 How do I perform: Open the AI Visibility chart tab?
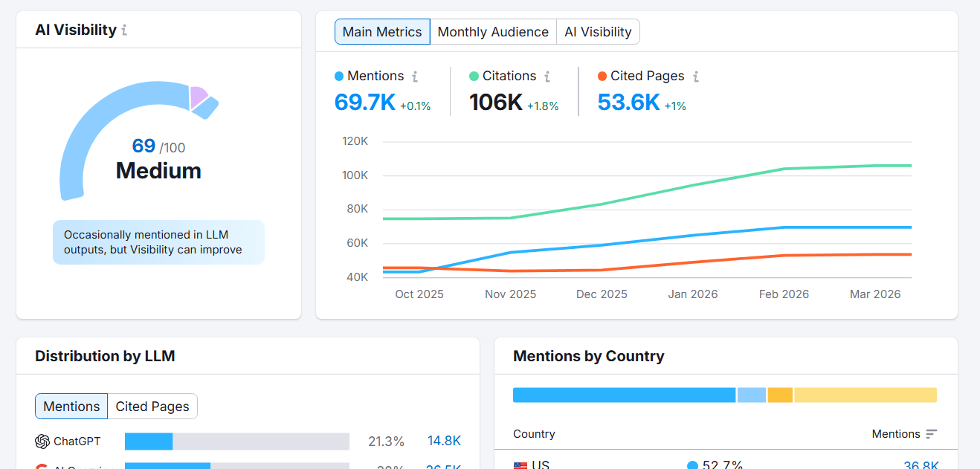[x=598, y=32]
